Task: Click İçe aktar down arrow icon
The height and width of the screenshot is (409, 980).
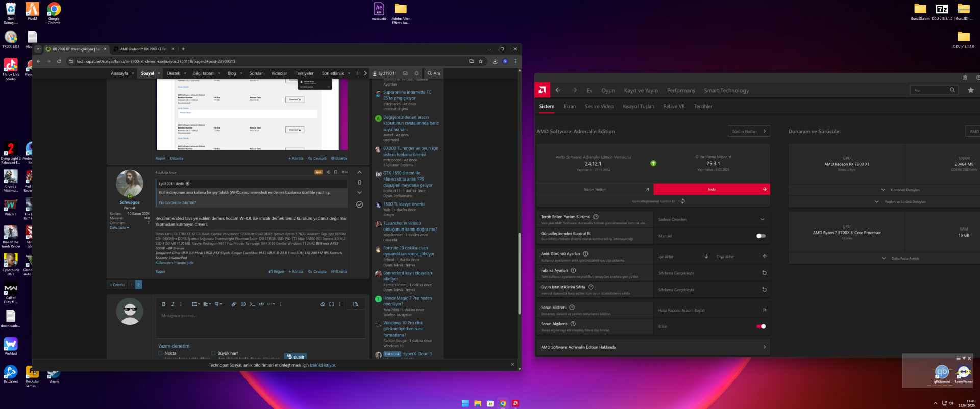Action: [706, 257]
